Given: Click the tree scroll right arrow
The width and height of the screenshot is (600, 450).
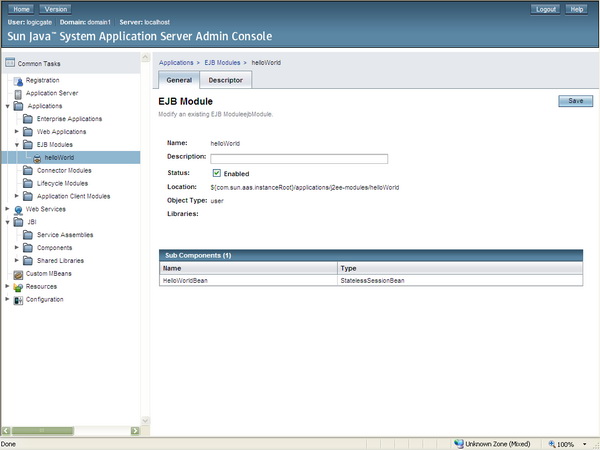Looking at the screenshot, I should pos(135,431).
